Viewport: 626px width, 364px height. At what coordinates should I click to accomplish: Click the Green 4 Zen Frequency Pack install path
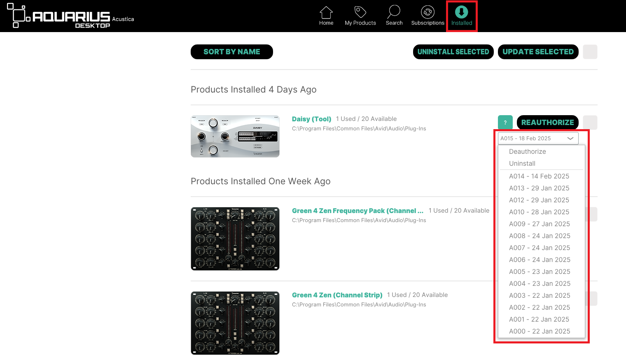coord(359,220)
